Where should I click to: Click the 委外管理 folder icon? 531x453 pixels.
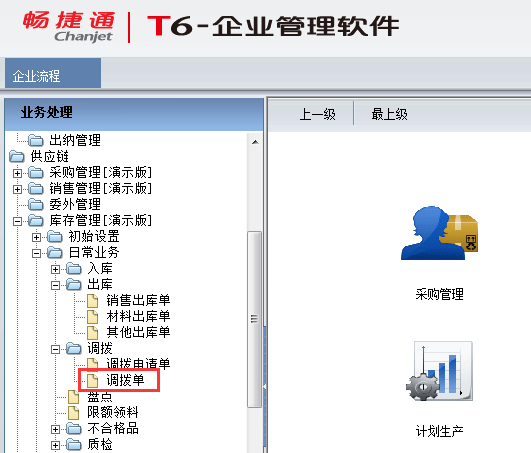point(36,204)
